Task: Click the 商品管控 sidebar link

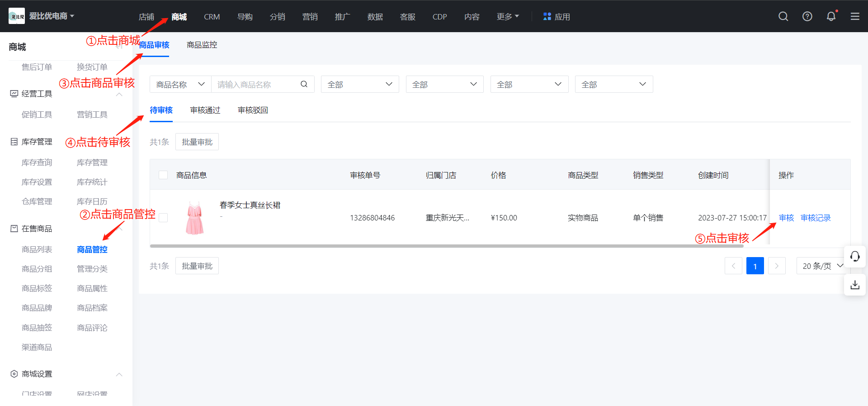Action: [92, 249]
